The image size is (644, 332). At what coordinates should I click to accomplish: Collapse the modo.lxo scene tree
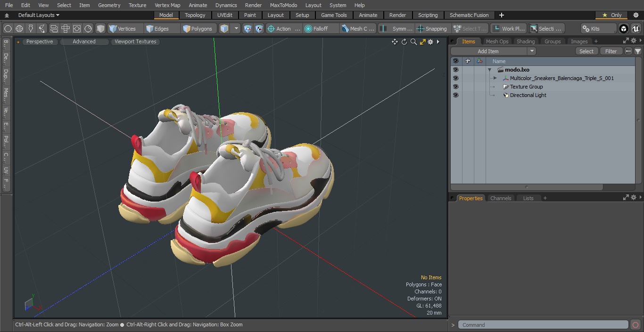click(x=490, y=70)
